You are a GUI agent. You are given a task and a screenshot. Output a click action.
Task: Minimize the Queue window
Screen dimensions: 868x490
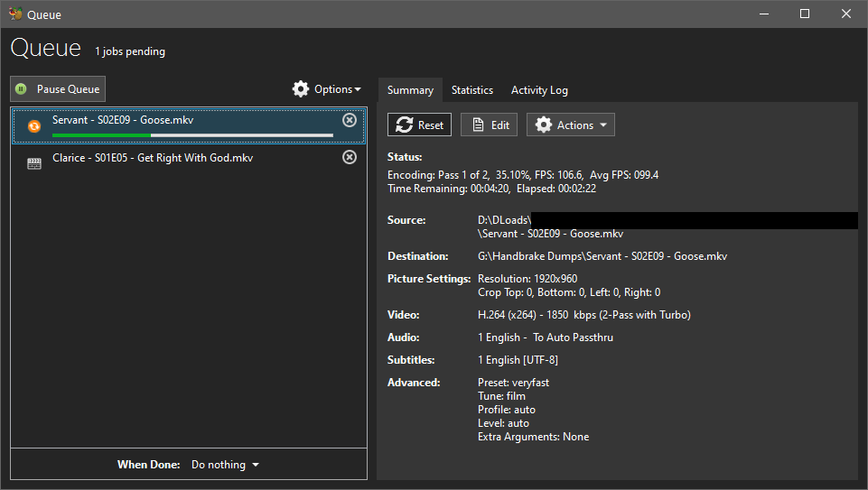coord(764,14)
